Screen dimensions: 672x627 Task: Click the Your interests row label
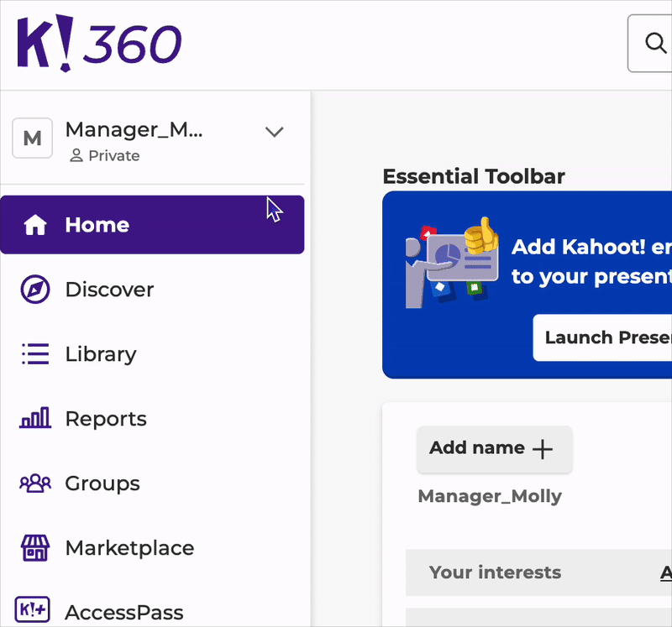pos(495,572)
